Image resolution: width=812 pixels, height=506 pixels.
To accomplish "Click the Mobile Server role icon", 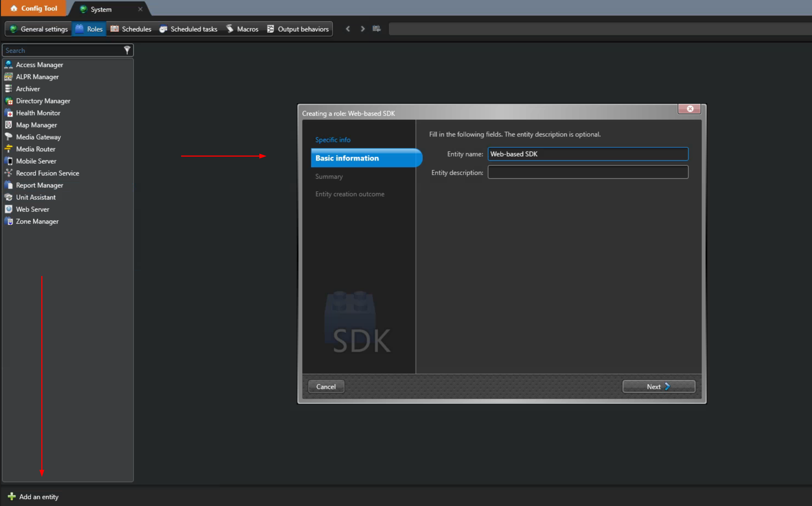I will pyautogui.click(x=9, y=161).
